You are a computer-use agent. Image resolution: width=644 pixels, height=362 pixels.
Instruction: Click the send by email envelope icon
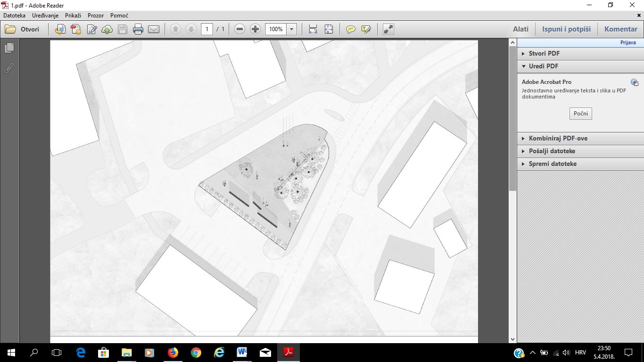(154, 29)
